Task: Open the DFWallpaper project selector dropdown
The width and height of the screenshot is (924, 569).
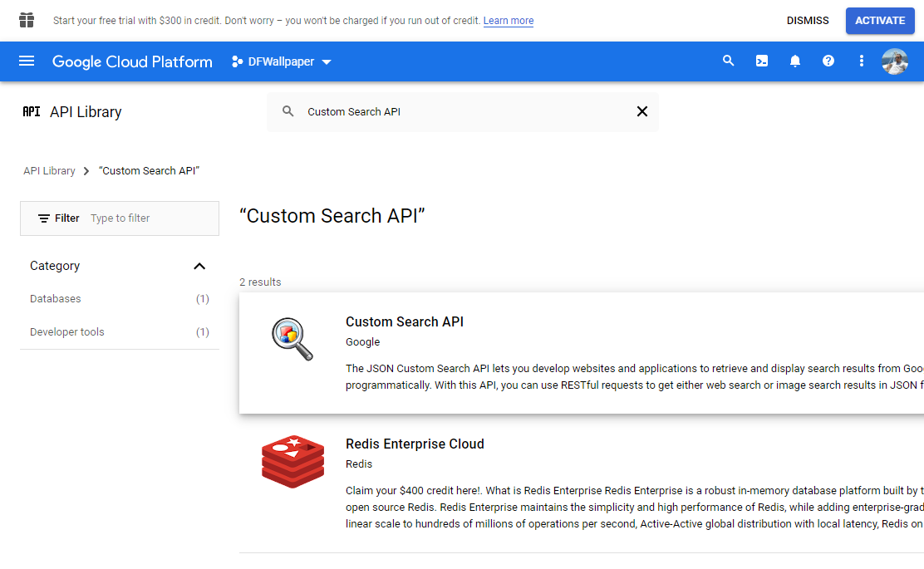Action: (282, 61)
